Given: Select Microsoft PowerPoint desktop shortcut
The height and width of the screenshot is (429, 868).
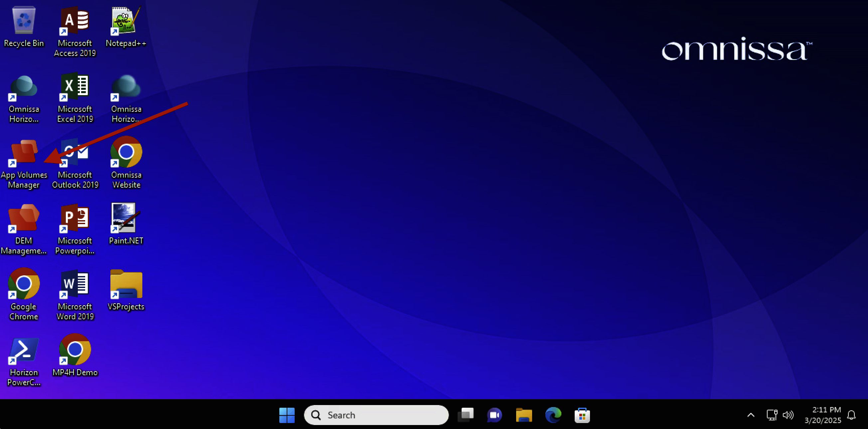Looking at the screenshot, I should pos(75,218).
